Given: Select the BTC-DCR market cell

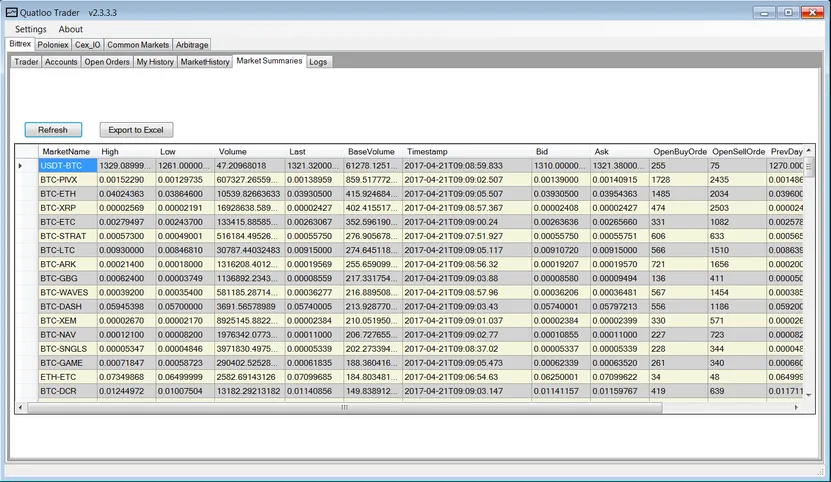Looking at the screenshot, I should 68,391.
